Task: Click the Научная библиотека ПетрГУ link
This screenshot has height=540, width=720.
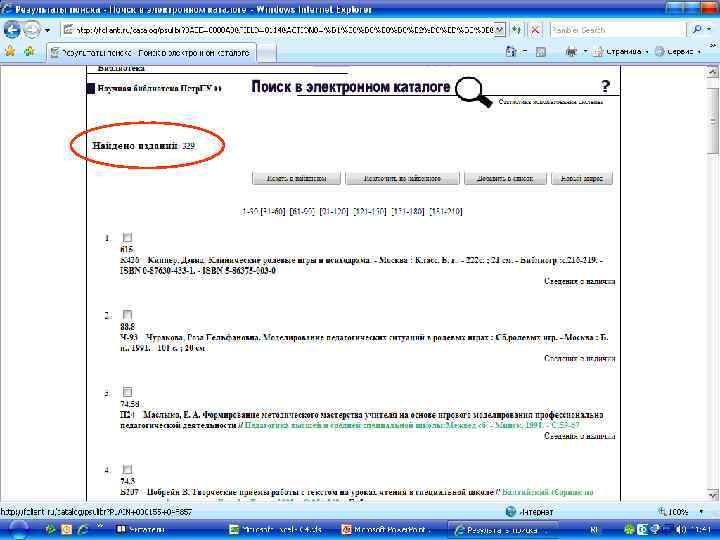Action: (159, 88)
